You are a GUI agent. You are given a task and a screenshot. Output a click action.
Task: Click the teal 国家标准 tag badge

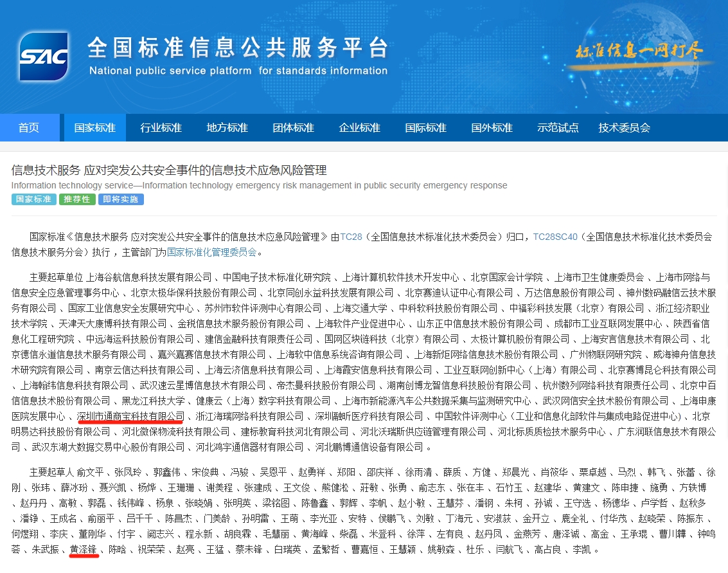pos(33,199)
